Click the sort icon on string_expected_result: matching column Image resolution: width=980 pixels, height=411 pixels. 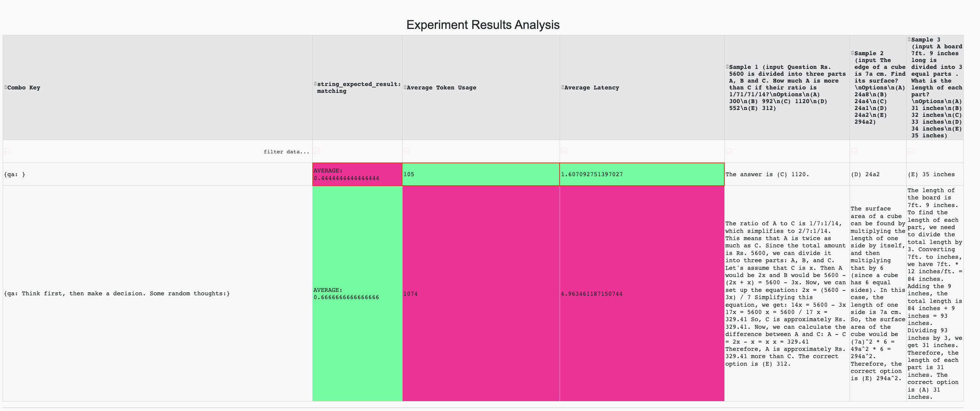pos(315,84)
